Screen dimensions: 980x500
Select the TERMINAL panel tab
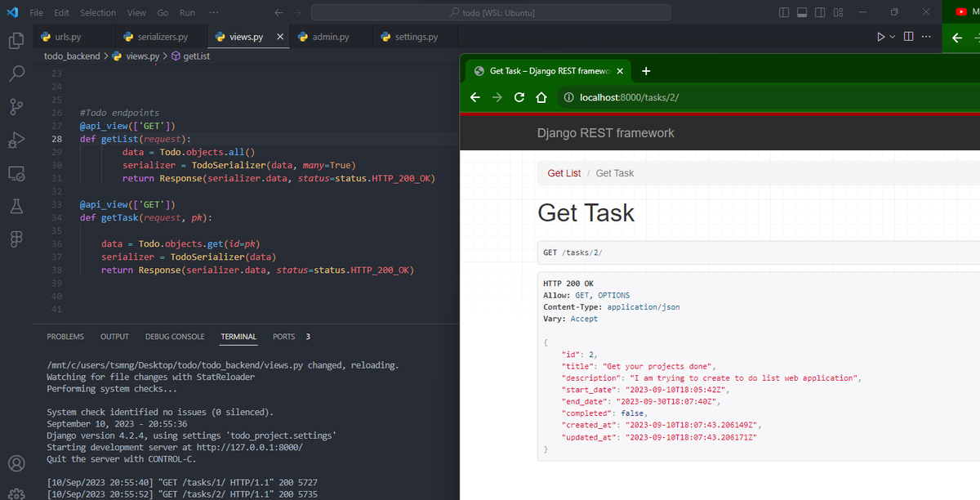point(238,337)
